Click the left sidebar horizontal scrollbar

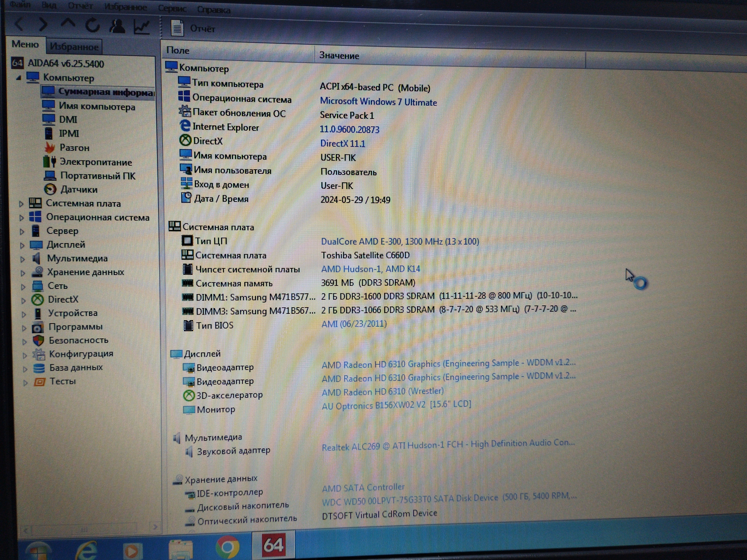coord(90,528)
